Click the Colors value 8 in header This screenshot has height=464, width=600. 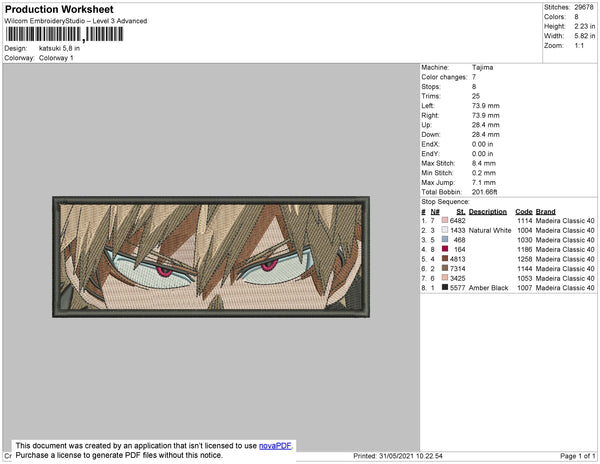click(x=576, y=17)
